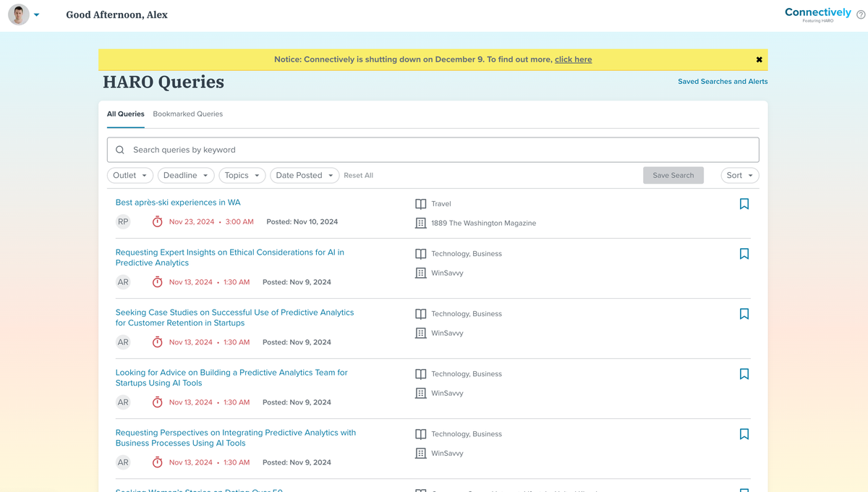Switch to the Bookmarked Queries tab
Screen dimensions: 868x492
187,114
